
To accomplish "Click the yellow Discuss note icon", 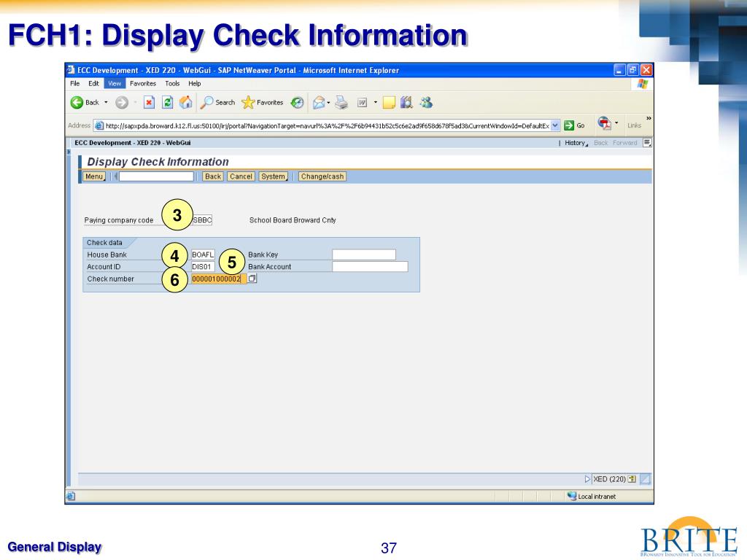I will coord(389,102).
